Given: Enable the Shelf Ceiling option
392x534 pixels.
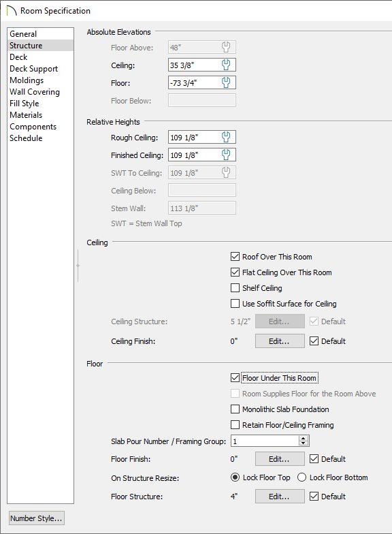Looking at the screenshot, I should coord(235,287).
